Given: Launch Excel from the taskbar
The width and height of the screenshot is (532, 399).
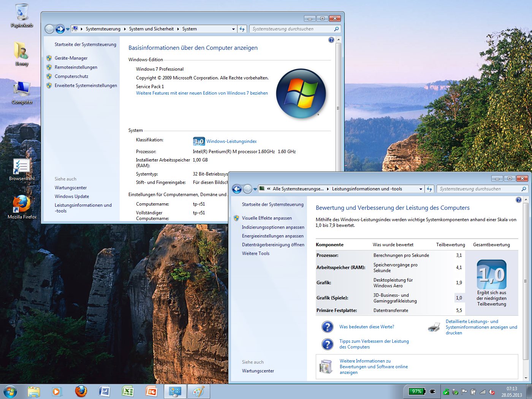Looking at the screenshot, I should tap(128, 391).
